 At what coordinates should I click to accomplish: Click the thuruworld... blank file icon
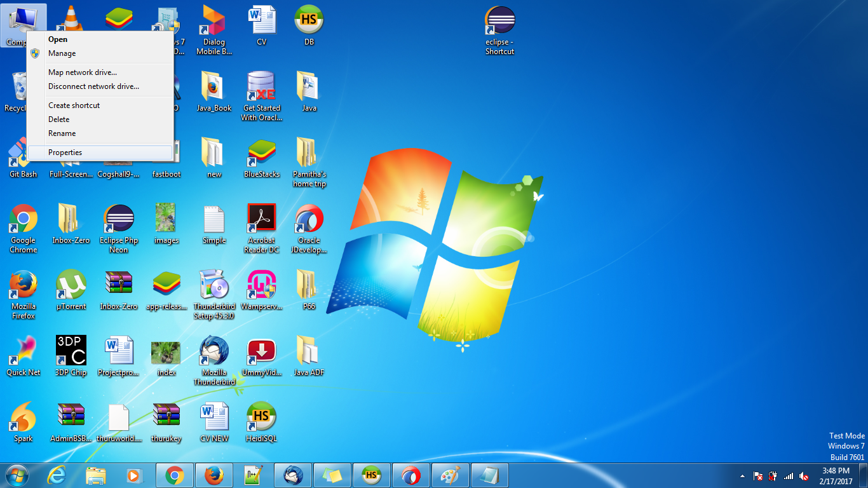point(119,422)
